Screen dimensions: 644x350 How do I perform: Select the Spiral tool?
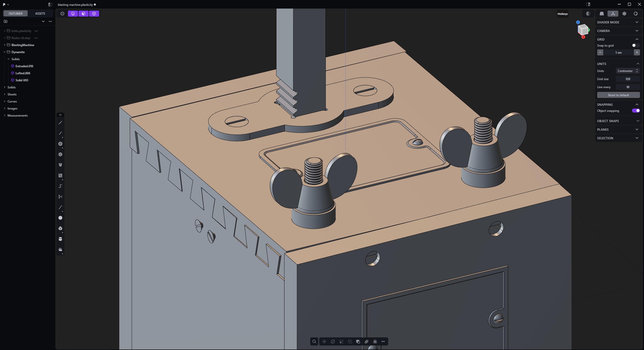click(60, 165)
